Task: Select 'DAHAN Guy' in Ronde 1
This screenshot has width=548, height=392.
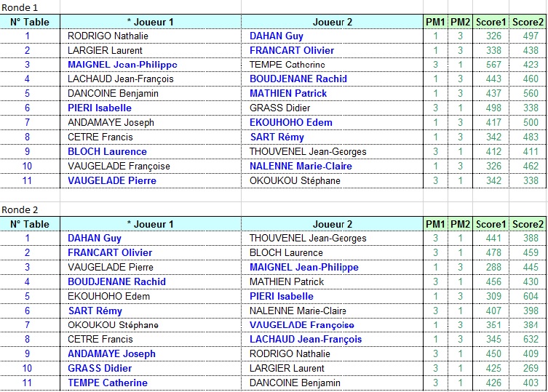Action: (x=277, y=36)
